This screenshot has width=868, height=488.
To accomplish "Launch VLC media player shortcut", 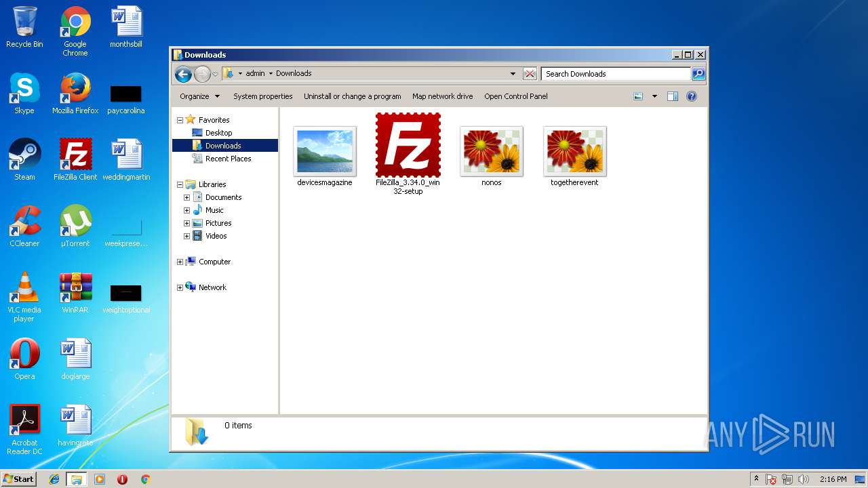I will pyautogui.click(x=24, y=297).
